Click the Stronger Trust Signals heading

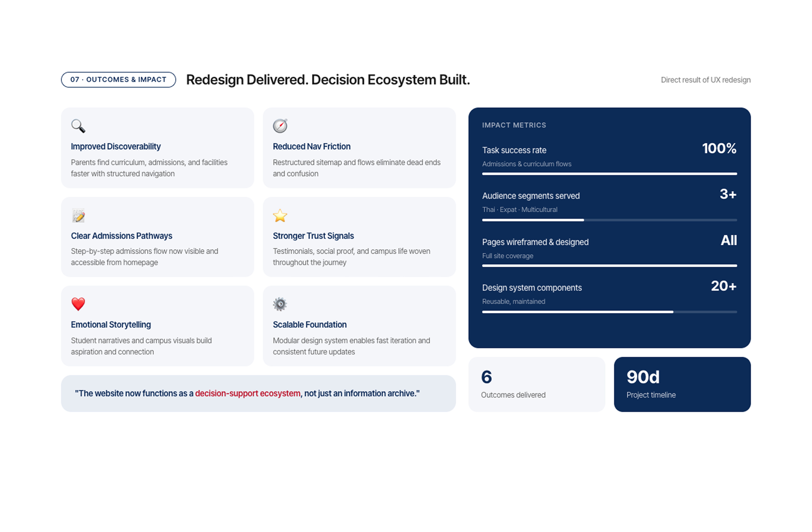click(313, 236)
